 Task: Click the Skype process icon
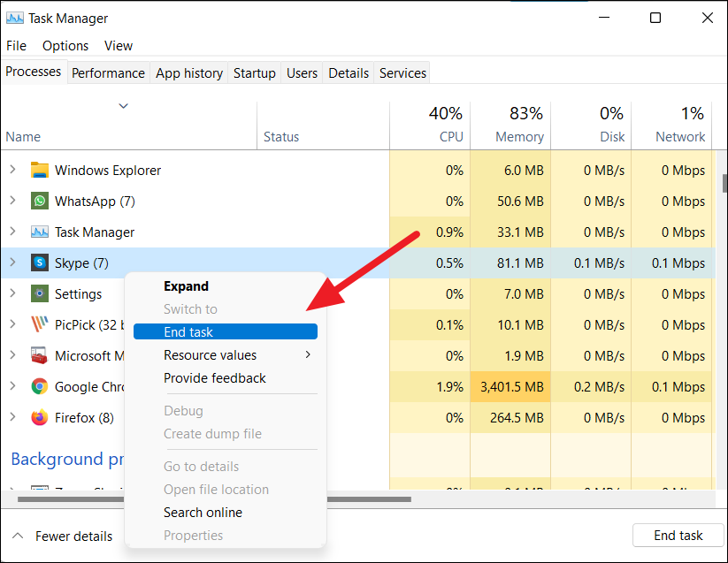tap(40, 263)
